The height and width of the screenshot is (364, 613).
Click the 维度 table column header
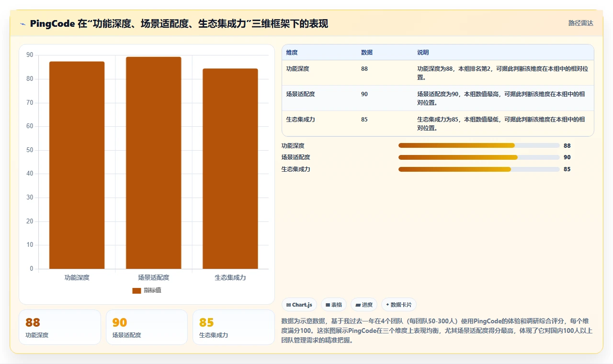tap(292, 53)
